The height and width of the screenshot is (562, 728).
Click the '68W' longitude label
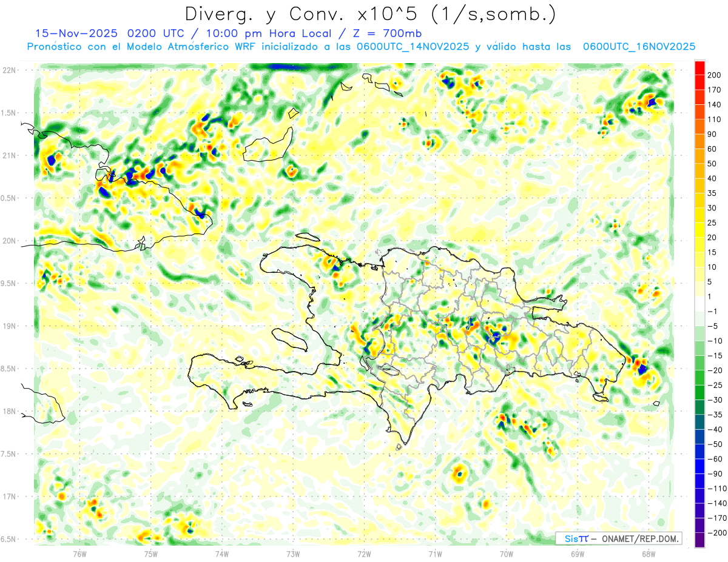pos(649,554)
